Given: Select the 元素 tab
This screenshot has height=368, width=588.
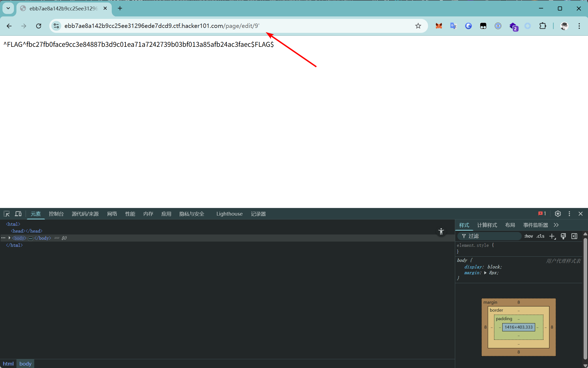Looking at the screenshot, I should pos(36,214).
